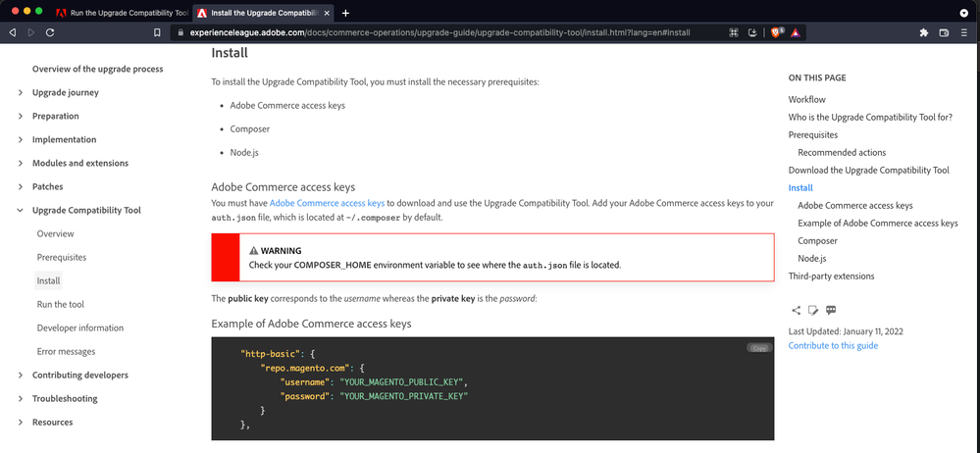Image resolution: width=980 pixels, height=453 pixels.
Task: Select Prerequisites in the left sidebar
Action: [61, 257]
